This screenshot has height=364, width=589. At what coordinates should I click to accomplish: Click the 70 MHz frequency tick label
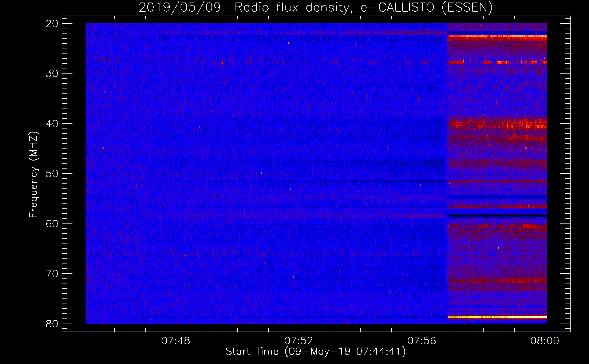[x=52, y=274]
